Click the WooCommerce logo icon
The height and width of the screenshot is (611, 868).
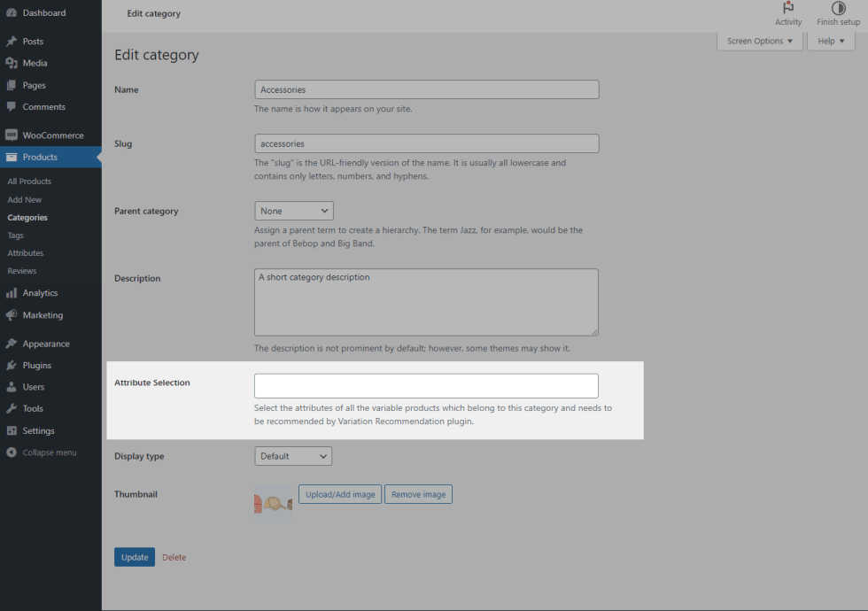click(11, 135)
